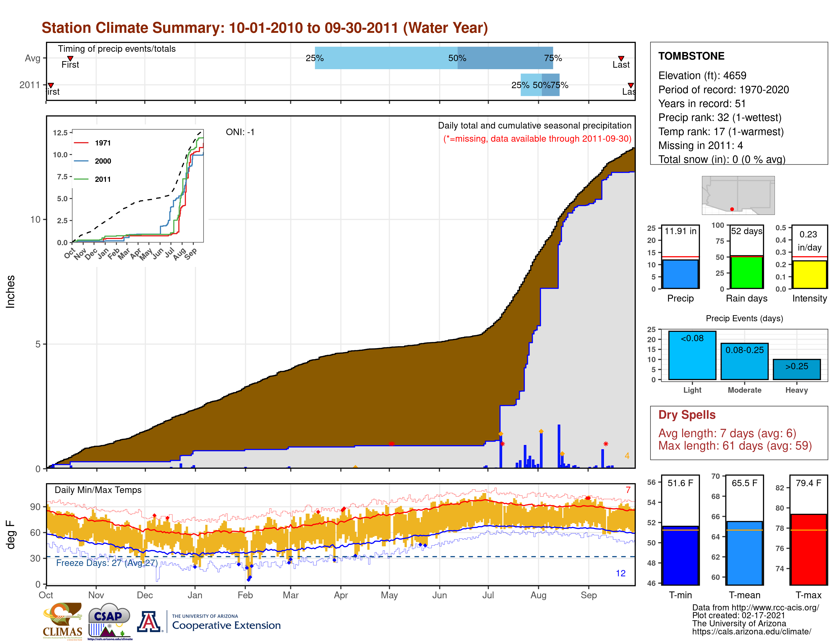Click the 'Timing of precip events/totals' label

[x=117, y=49]
